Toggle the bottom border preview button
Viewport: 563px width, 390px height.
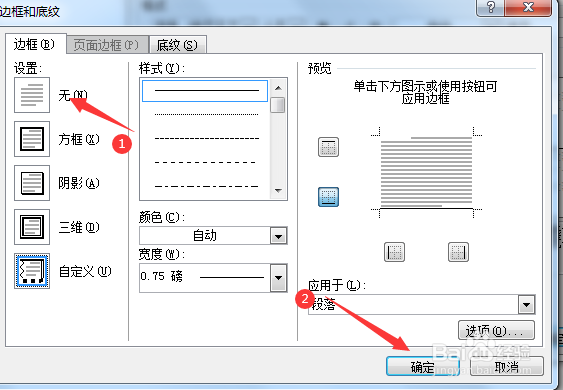coord(328,197)
